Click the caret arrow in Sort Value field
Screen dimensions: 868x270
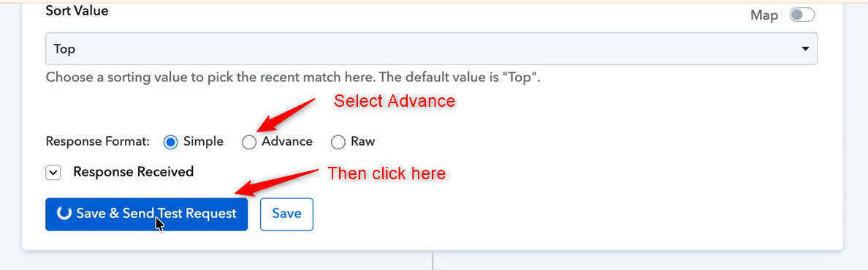click(805, 49)
